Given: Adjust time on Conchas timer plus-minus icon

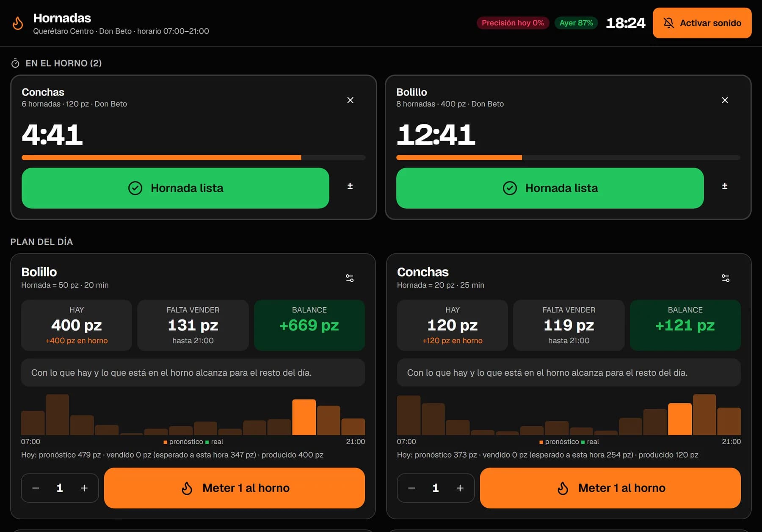Looking at the screenshot, I should coord(350,186).
